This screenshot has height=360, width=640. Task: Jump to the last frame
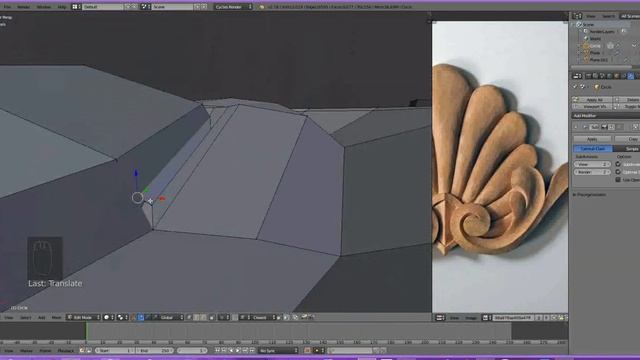pyautogui.click(x=252, y=351)
